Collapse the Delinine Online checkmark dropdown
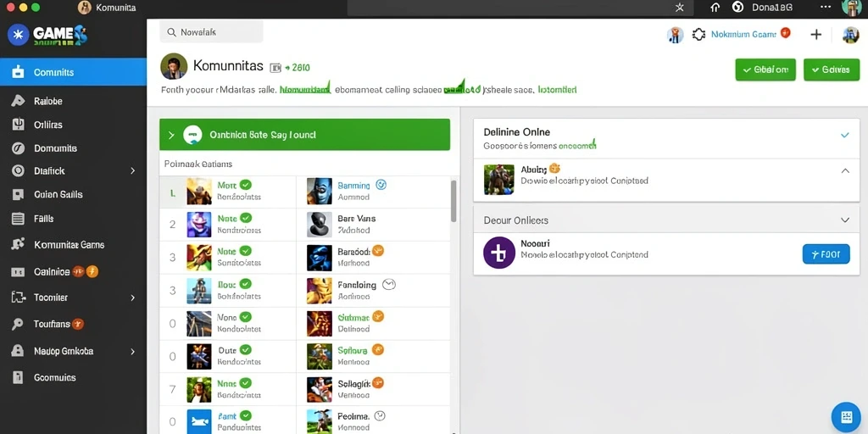The width and height of the screenshot is (868, 434). (x=845, y=135)
